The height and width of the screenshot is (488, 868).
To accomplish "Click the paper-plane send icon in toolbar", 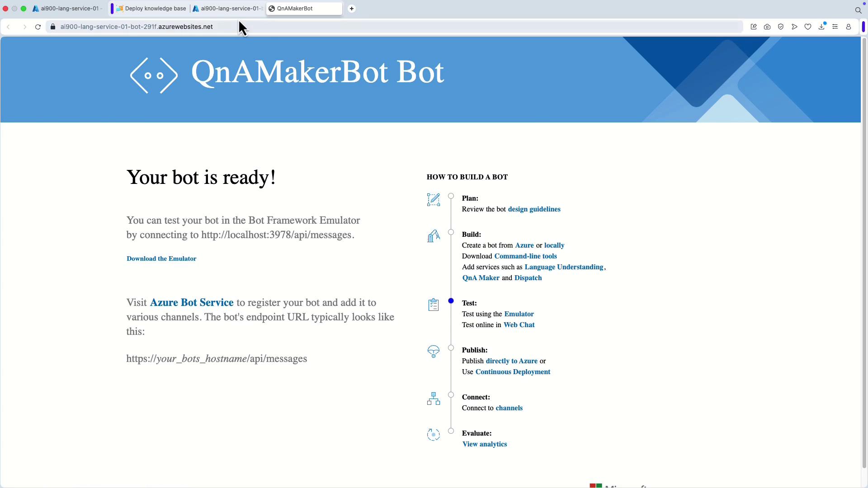I will click(x=794, y=27).
